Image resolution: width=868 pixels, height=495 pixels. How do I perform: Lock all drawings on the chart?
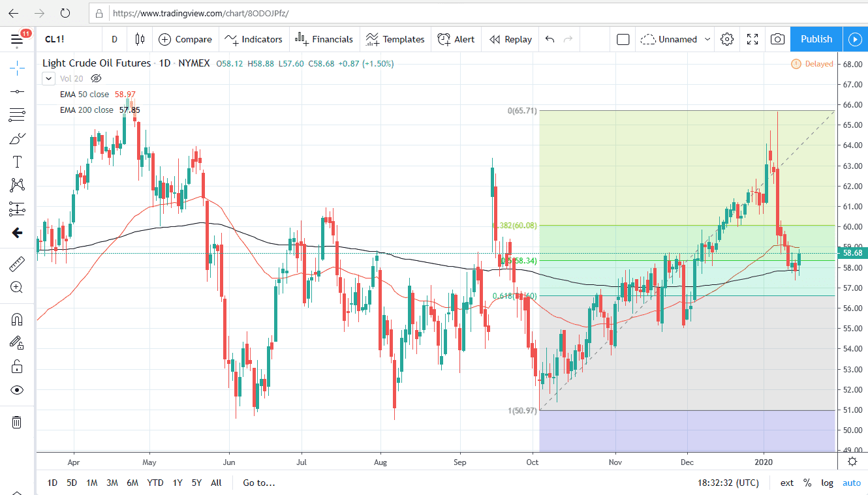[17, 366]
